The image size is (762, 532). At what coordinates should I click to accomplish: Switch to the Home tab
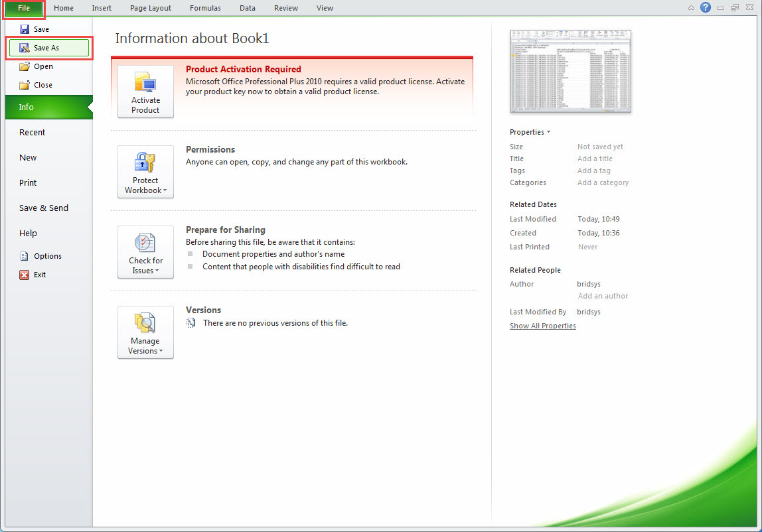[x=64, y=8]
